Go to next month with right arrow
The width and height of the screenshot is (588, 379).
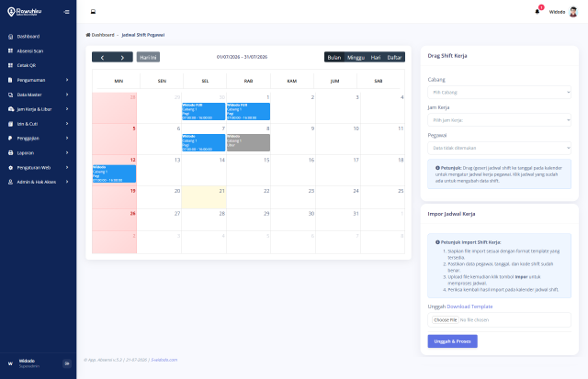click(x=122, y=57)
